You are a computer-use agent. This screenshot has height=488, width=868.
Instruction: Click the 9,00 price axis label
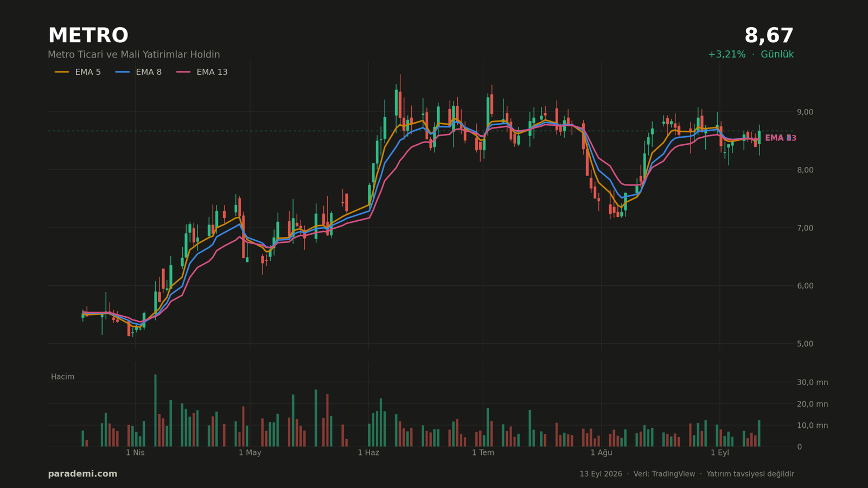click(x=805, y=112)
